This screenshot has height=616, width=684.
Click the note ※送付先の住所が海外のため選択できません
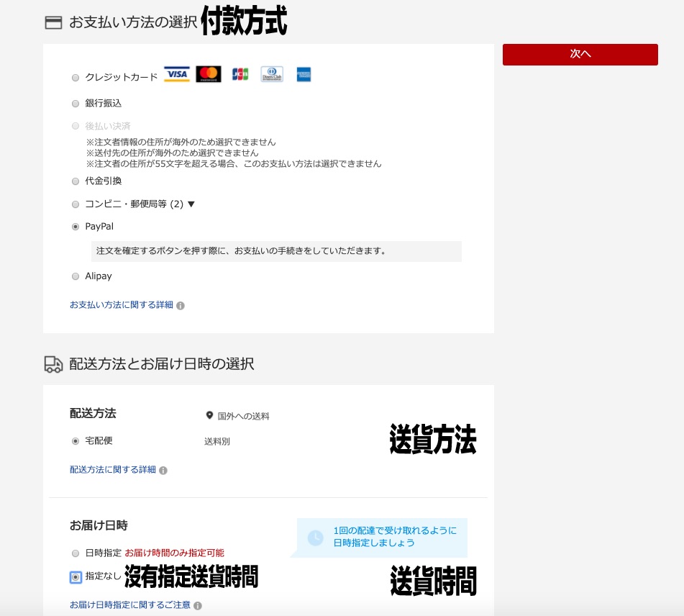(173, 153)
